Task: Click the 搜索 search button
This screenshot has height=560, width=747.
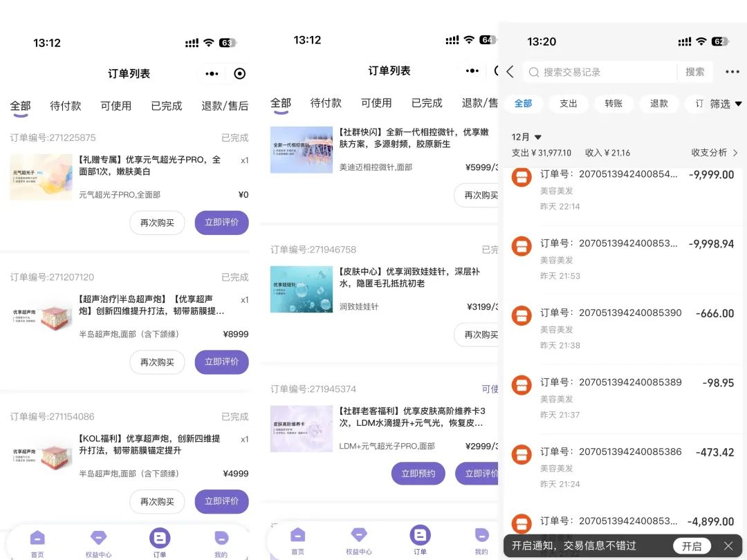Action: click(x=694, y=72)
